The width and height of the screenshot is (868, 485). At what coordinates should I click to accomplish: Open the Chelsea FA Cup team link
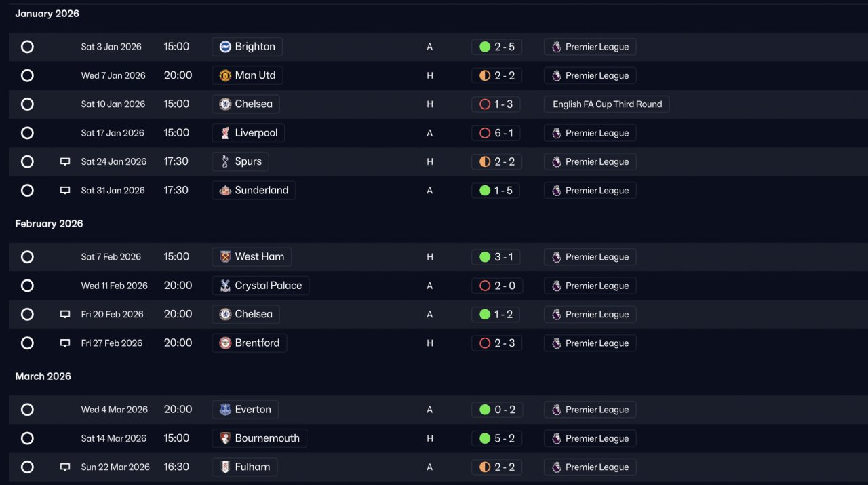(x=245, y=104)
